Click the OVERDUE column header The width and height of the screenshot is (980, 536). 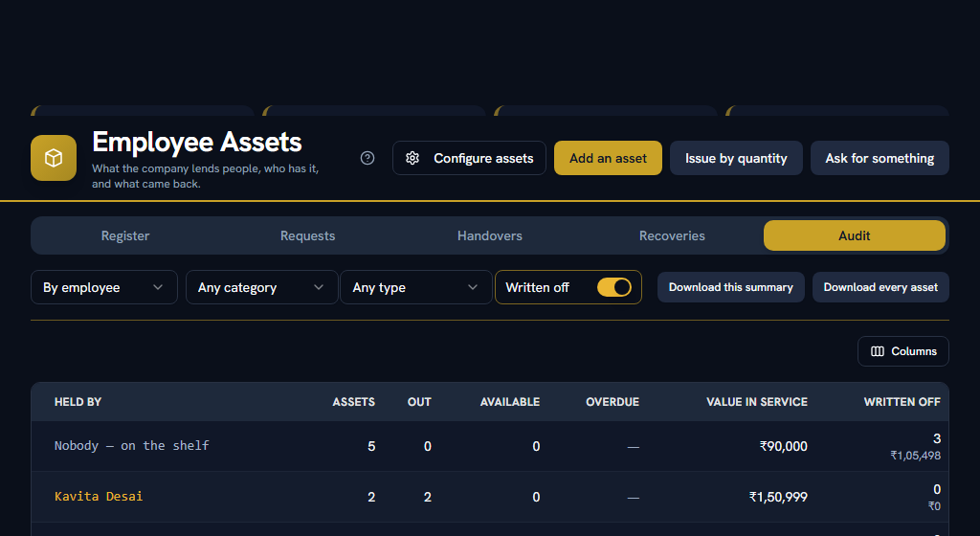point(612,402)
